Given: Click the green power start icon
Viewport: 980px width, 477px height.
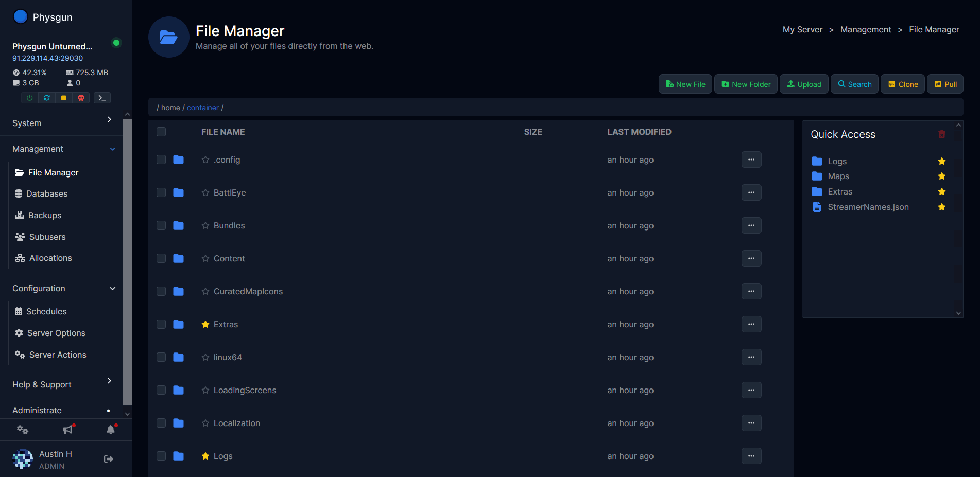Looking at the screenshot, I should pyautogui.click(x=29, y=98).
